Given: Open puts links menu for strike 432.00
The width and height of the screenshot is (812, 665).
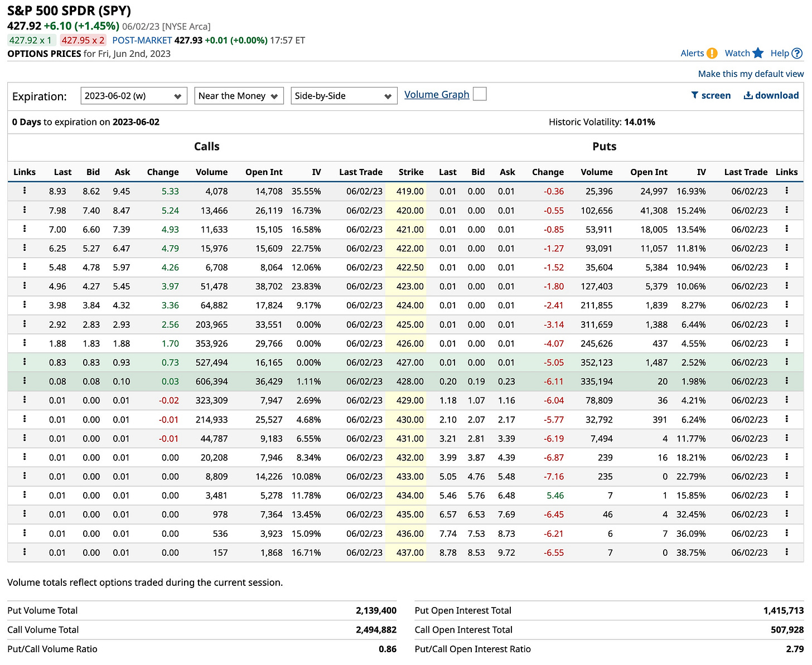Looking at the screenshot, I should pyautogui.click(x=787, y=457).
